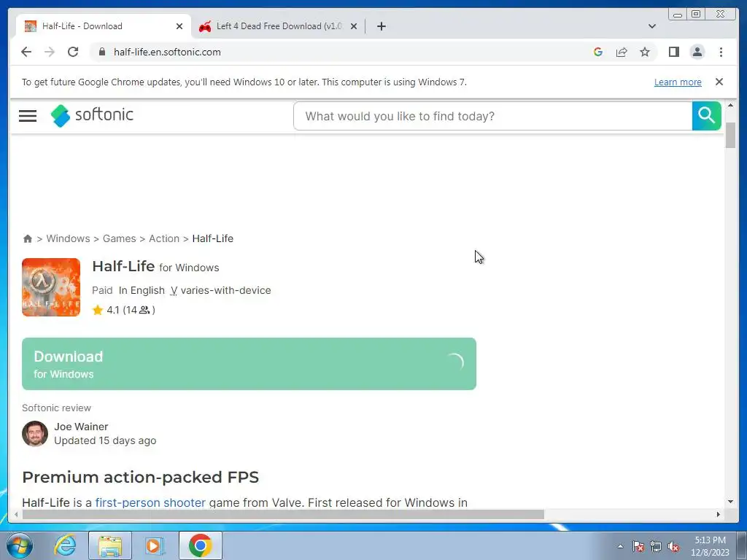Go back using the browser back arrow
Image resolution: width=747 pixels, height=560 pixels.
click(26, 52)
